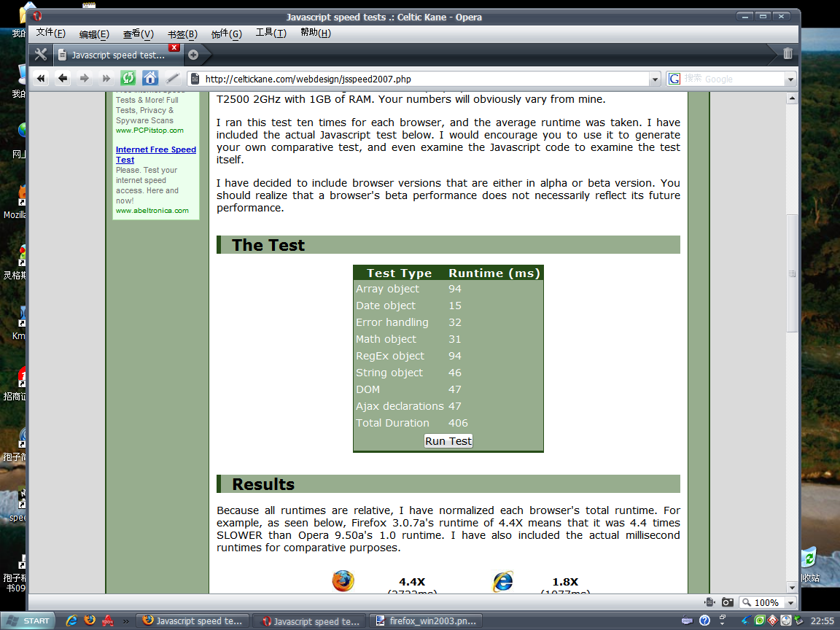840x630 pixels.
Task: Switch to Opera Javascript speed test taskbar button
Action: pyautogui.click(x=310, y=621)
